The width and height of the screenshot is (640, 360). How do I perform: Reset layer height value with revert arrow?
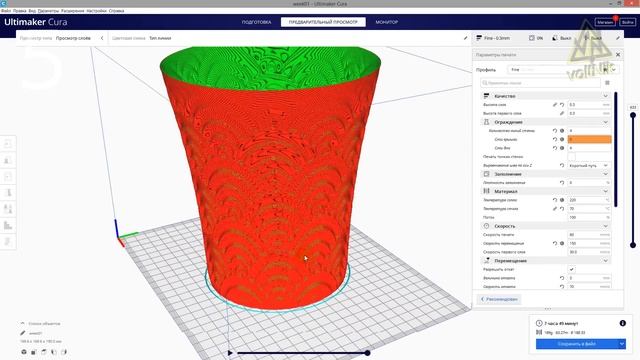coord(562,105)
